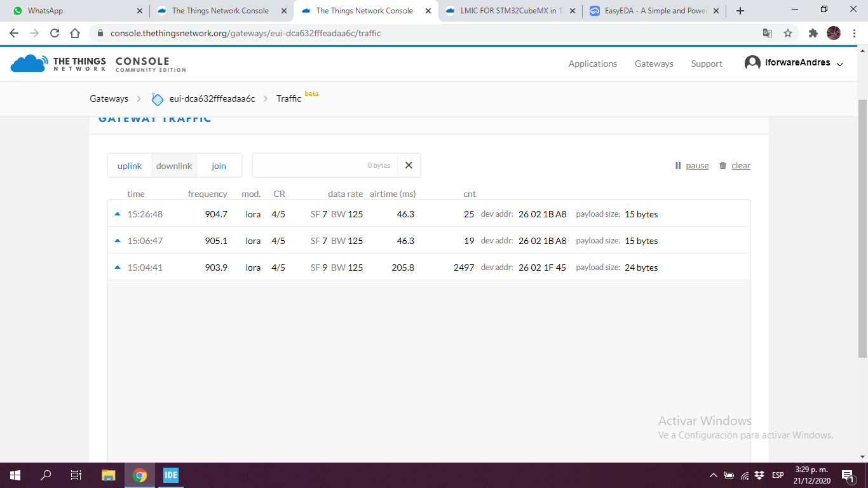Click the 24 bytes payload size
The width and height of the screenshot is (868, 488).
pos(641,268)
